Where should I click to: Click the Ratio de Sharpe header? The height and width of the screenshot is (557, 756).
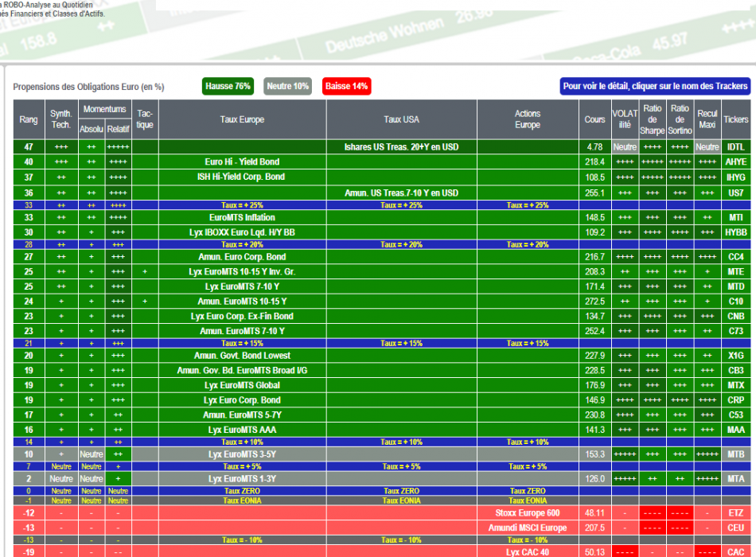pos(653,119)
